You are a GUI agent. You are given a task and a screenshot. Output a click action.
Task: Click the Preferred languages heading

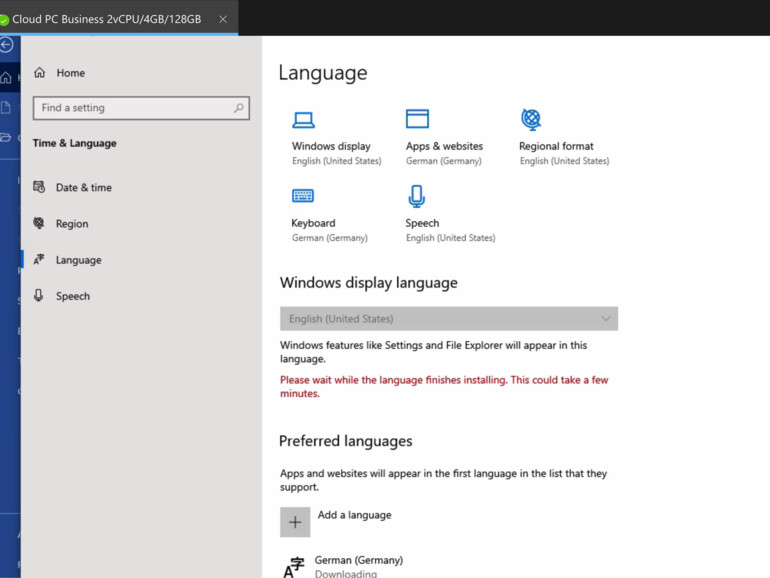point(346,441)
